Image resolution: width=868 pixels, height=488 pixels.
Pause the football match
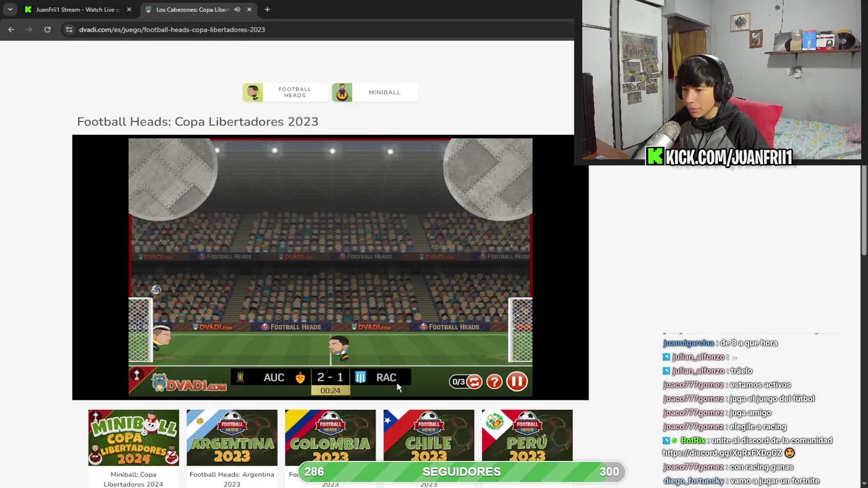pos(517,382)
